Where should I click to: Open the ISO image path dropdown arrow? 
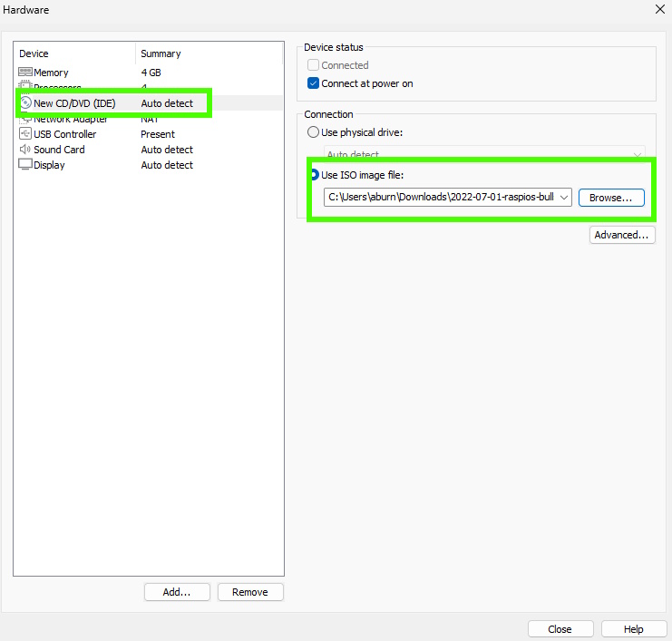pos(564,197)
